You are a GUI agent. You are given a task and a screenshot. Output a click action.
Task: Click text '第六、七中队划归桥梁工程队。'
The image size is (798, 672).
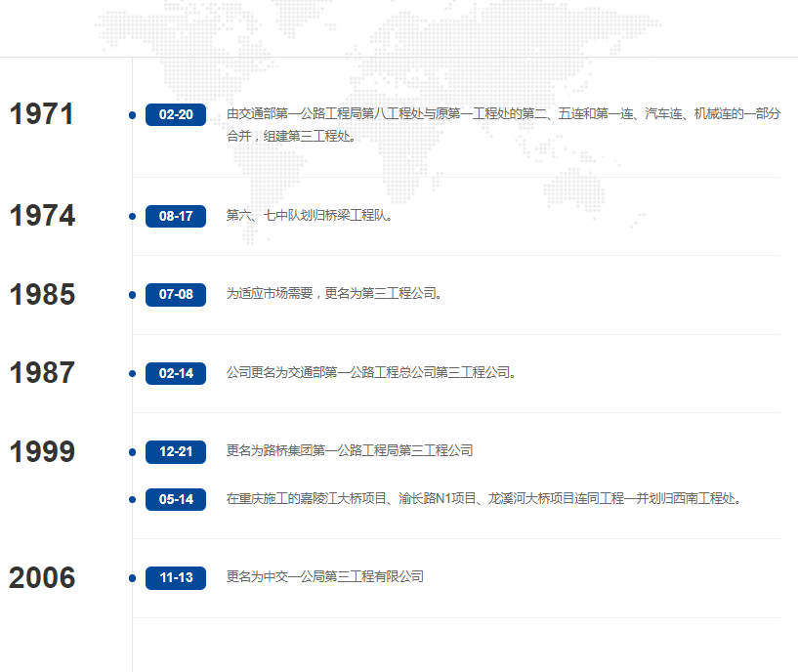click(x=310, y=216)
